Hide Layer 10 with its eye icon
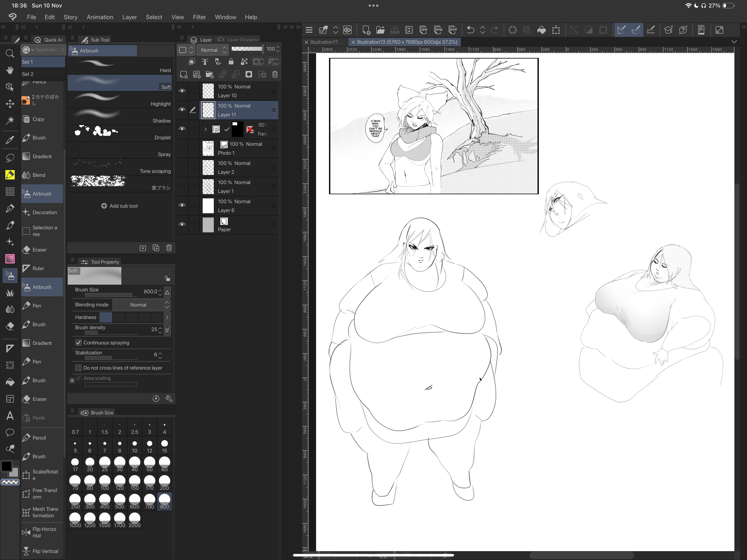Screen dimensions: 747x560 click(x=182, y=91)
